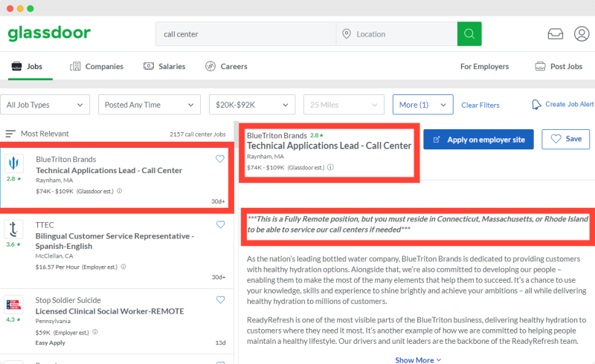Click the 2.8 star rating in detail header
Viewport: 595px width, 364px height.
pos(317,135)
